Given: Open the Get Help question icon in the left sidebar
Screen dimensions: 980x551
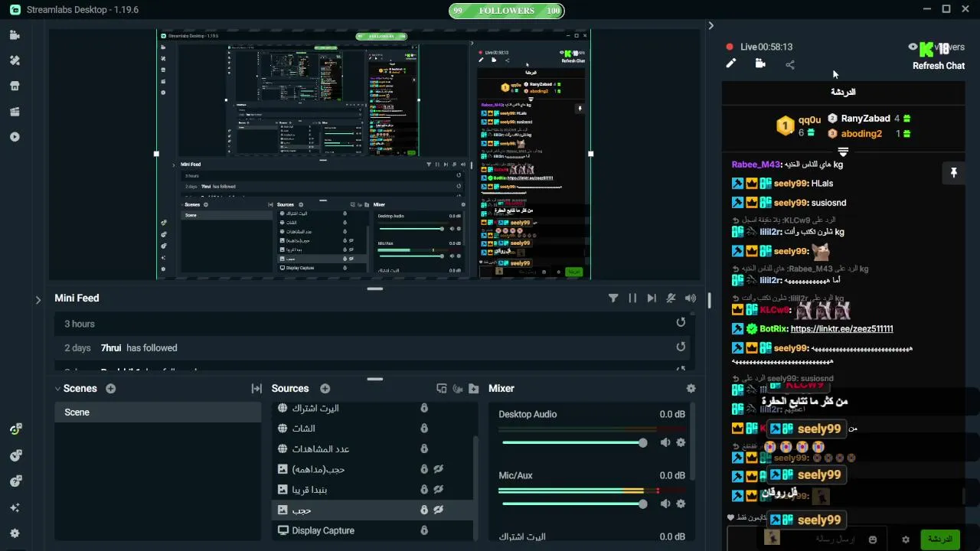Looking at the screenshot, I should 15,481.
